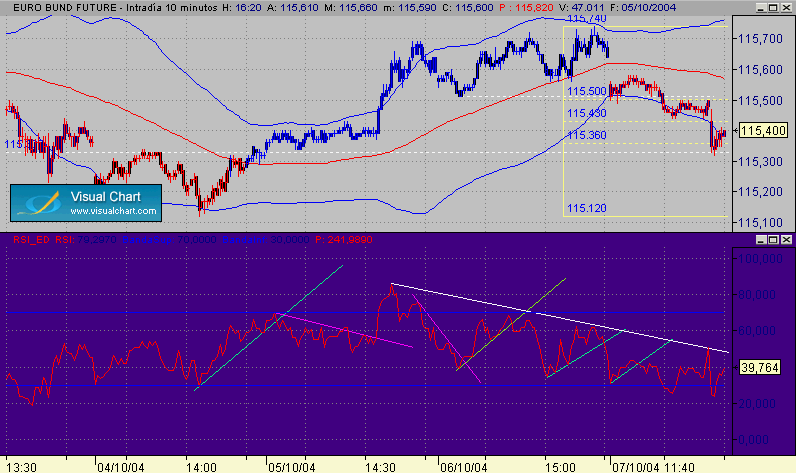
Task: Click the P : 115,820 value in header
Action: click(x=525, y=8)
